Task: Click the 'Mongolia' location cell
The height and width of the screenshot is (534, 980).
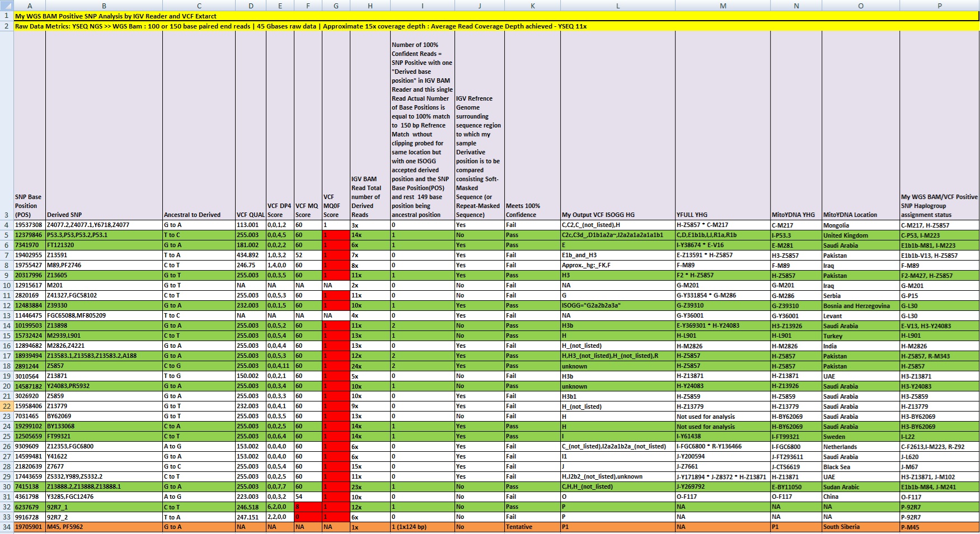Action: (x=861, y=225)
